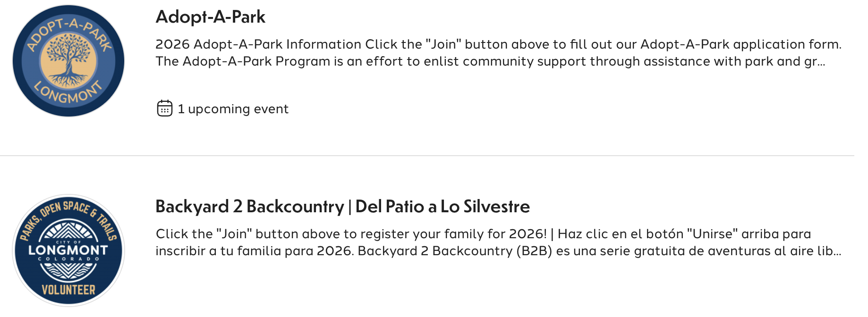Open "Backyard 2 Backcountry" title link

249,207
